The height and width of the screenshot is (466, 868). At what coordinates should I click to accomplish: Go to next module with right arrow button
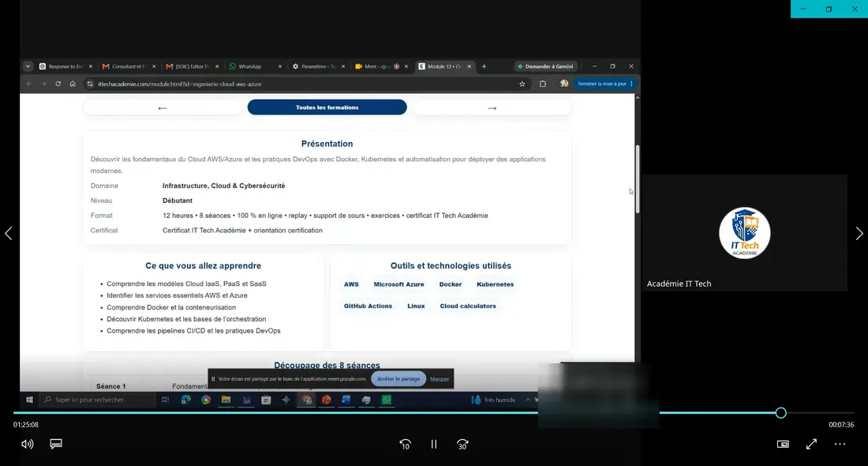tap(492, 107)
